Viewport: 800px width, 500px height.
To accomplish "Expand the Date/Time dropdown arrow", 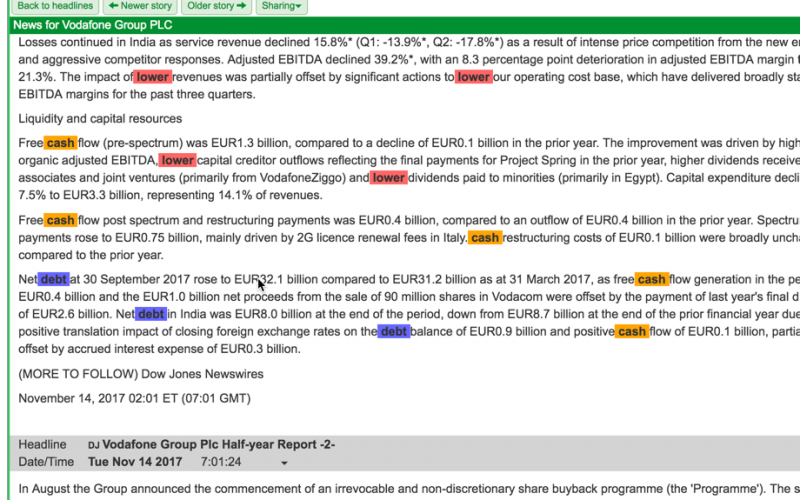I will tap(284, 463).
